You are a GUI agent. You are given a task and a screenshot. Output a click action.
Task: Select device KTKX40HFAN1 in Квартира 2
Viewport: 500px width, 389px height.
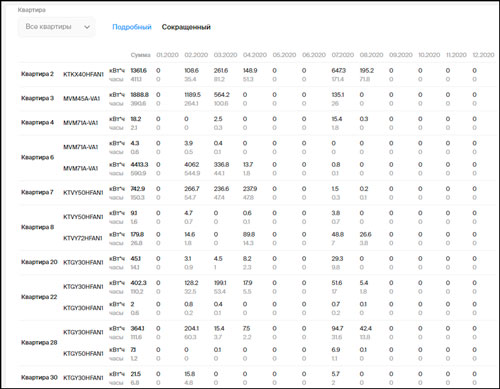(x=83, y=74)
